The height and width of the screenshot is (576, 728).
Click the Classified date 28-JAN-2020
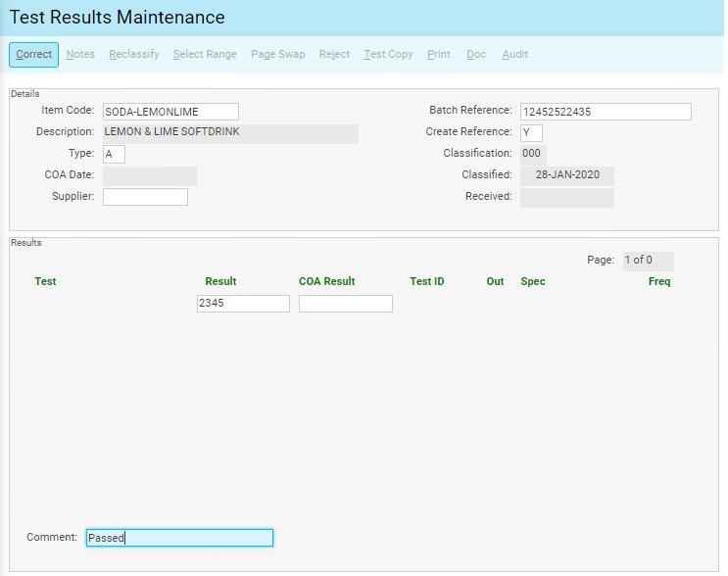tap(567, 176)
